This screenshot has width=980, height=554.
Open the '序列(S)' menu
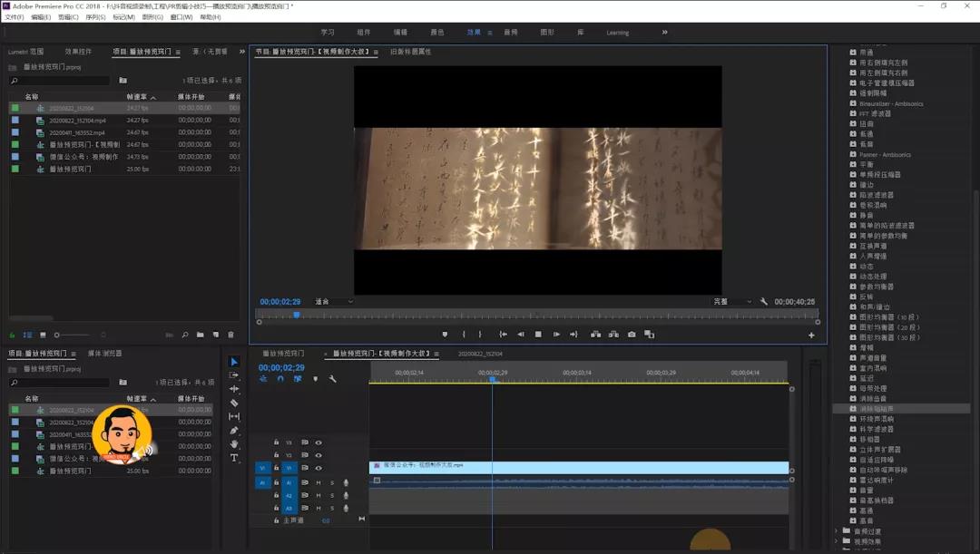95,17
